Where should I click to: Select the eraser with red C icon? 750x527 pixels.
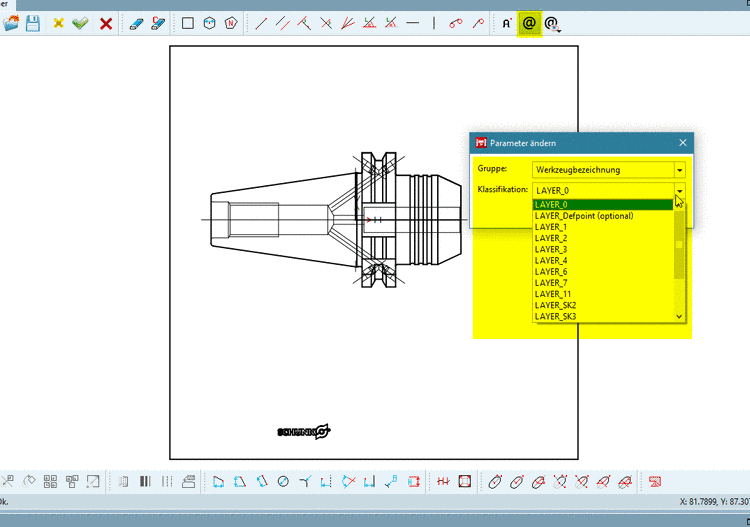point(158,23)
